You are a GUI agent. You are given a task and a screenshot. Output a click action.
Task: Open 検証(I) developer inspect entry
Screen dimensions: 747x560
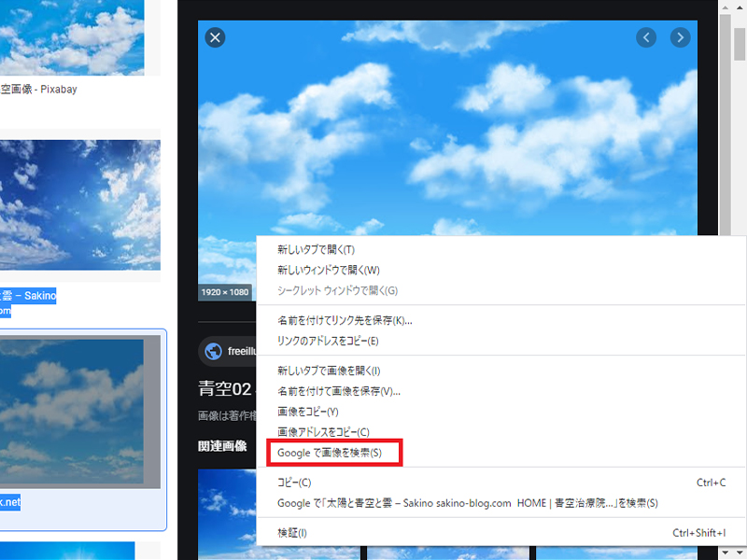point(500,533)
